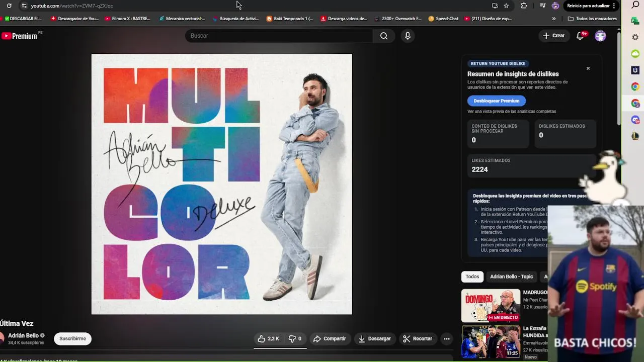Image resolution: width=644 pixels, height=362 pixels.
Task: Open Todos los marcadores folder
Action: pos(592,19)
